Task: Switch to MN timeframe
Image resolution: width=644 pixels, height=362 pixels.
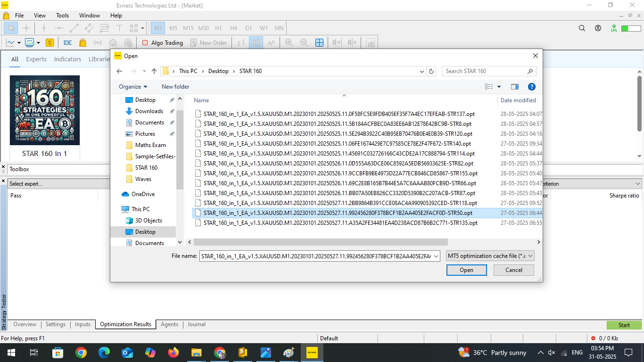Action: pyautogui.click(x=279, y=28)
